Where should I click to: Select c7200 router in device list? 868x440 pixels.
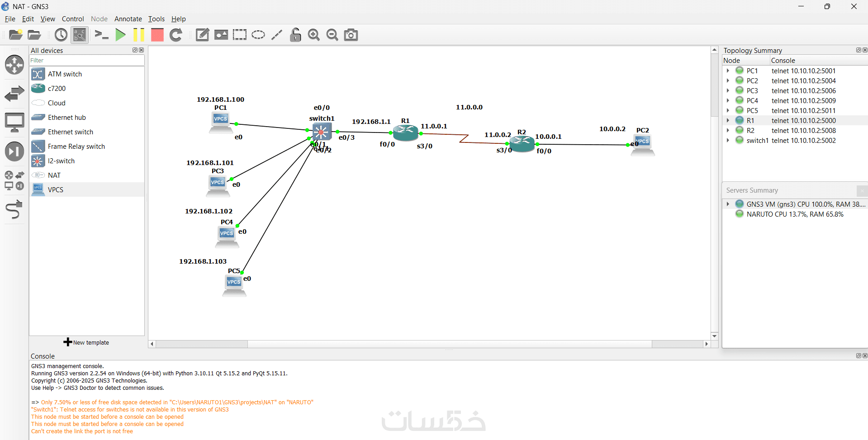87,89
